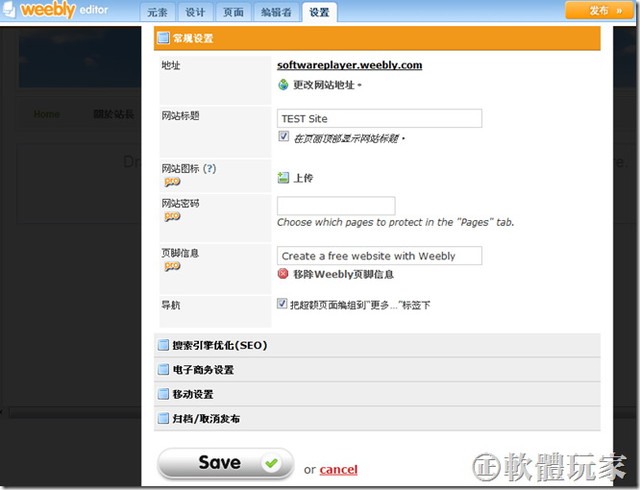640x490 pixels.
Task: Click the square icon beside 归档/取消发布
Action: click(163, 418)
